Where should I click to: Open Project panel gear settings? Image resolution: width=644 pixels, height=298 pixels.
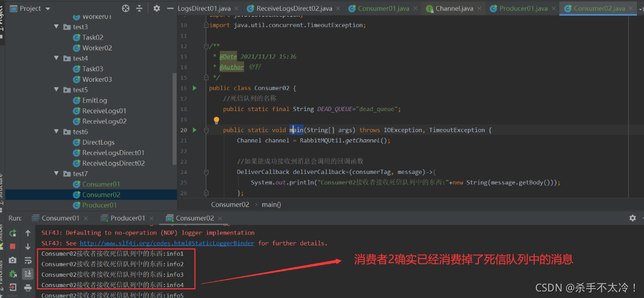tap(156, 8)
